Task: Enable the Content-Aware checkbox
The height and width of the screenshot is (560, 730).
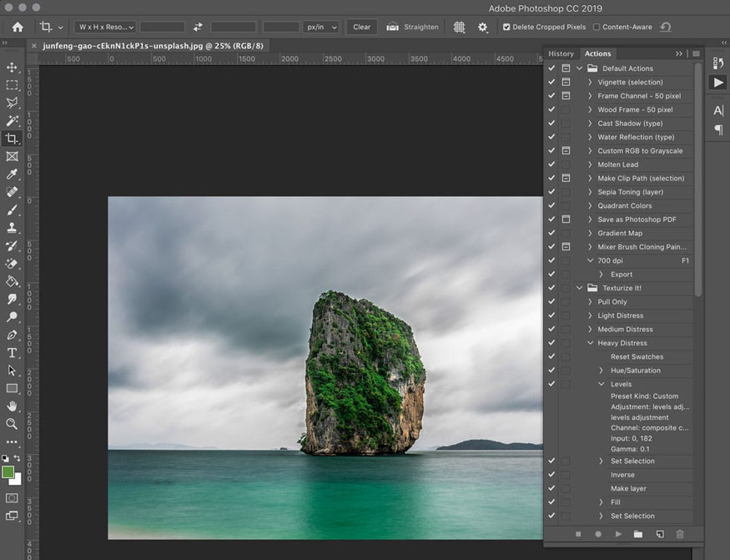Action: coord(596,27)
